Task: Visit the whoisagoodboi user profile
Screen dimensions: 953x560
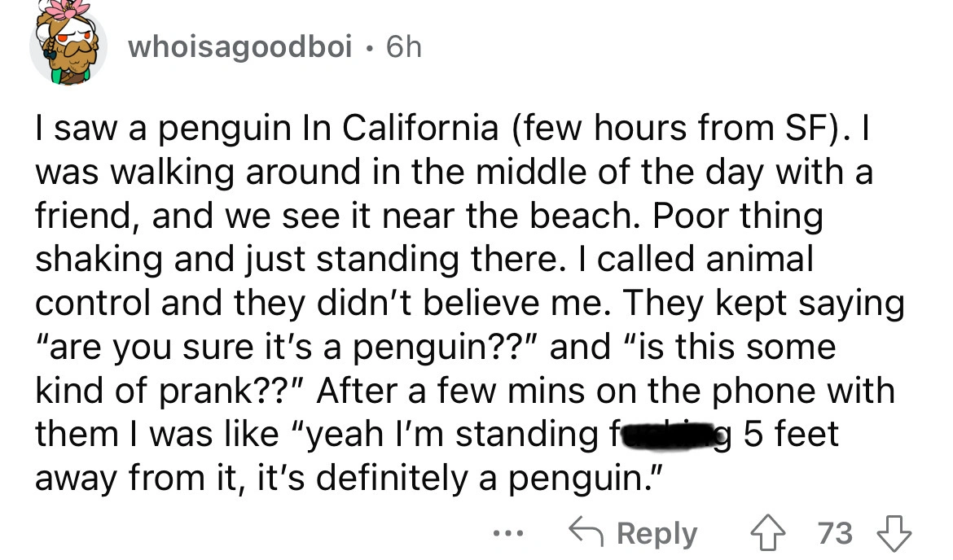Action: pyautogui.click(x=240, y=49)
